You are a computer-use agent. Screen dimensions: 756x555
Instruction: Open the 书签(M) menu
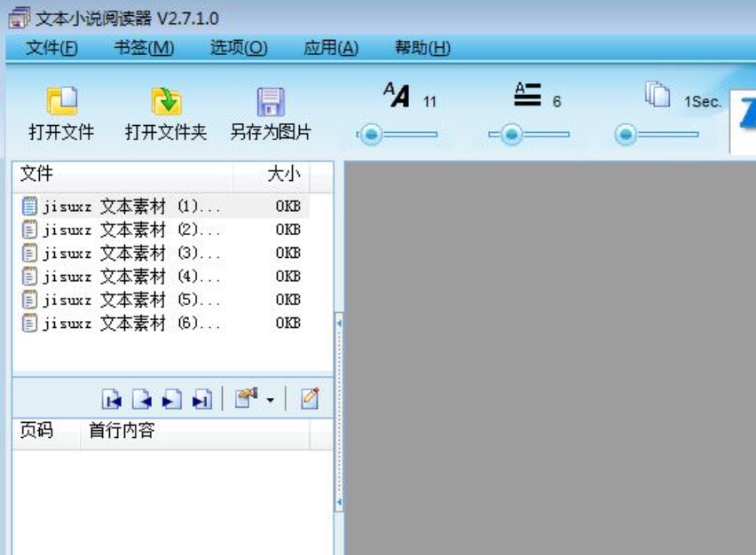pos(144,48)
